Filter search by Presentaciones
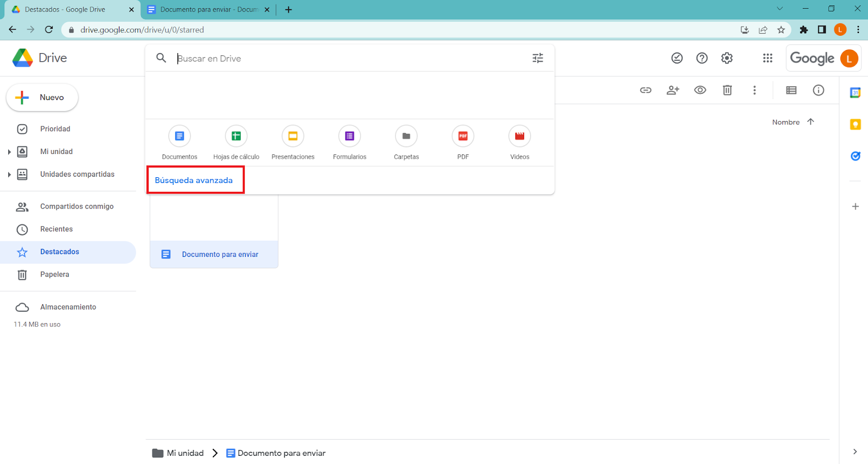The width and height of the screenshot is (868, 464). point(293,143)
